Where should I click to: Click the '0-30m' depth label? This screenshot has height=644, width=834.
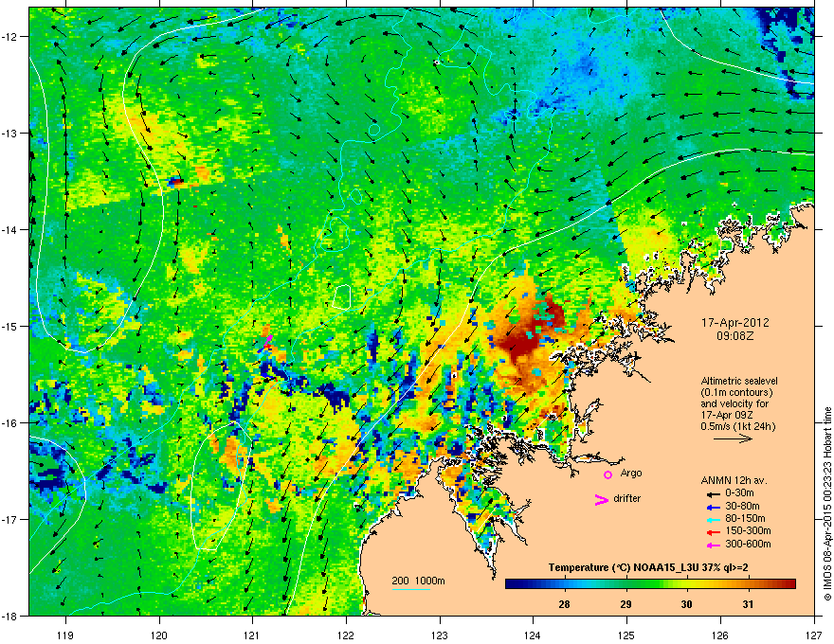pos(739,493)
